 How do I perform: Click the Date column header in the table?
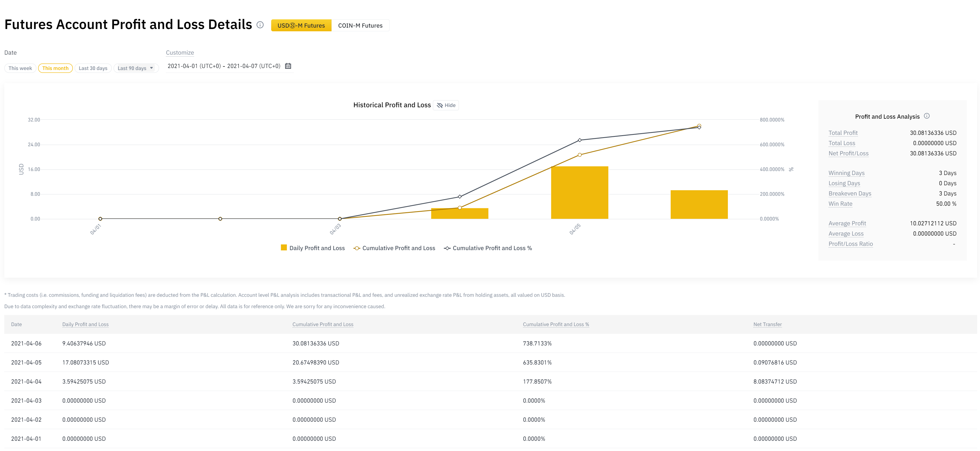[x=16, y=324]
